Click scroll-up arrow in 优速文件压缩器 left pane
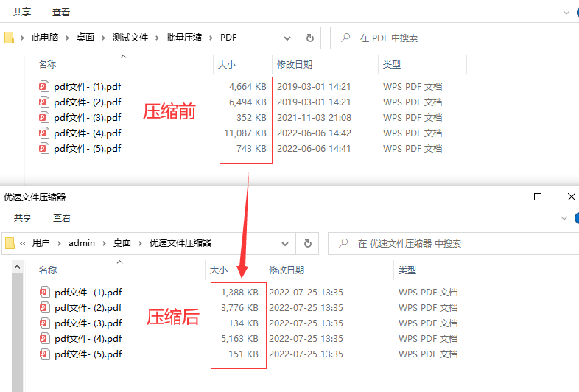This screenshot has width=579, height=392. click(18, 267)
